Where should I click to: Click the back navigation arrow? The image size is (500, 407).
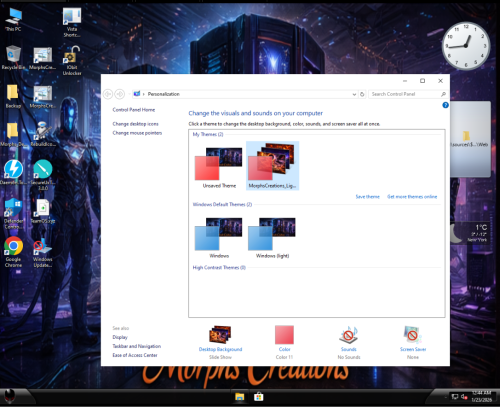pos(108,94)
